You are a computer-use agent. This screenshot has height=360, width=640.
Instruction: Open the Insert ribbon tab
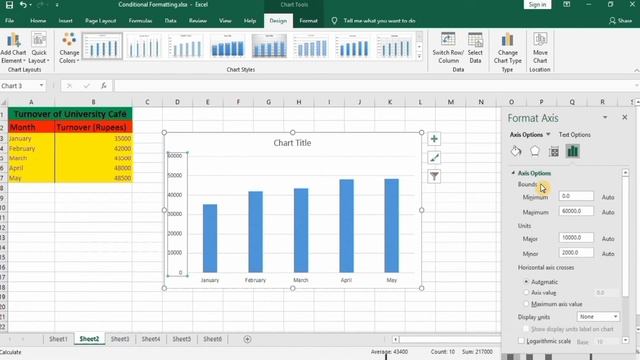click(65, 20)
